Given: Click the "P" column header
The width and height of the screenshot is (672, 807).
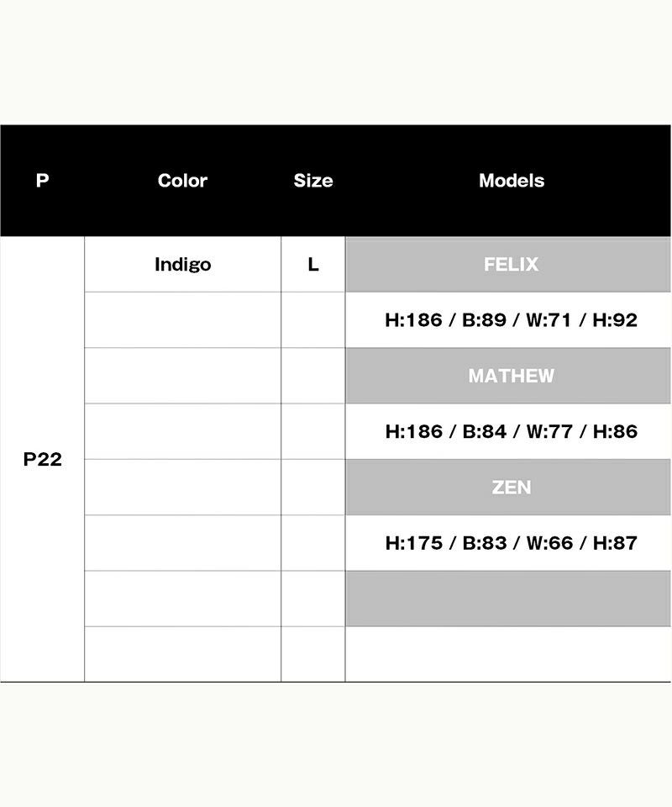Looking at the screenshot, I should [42, 181].
